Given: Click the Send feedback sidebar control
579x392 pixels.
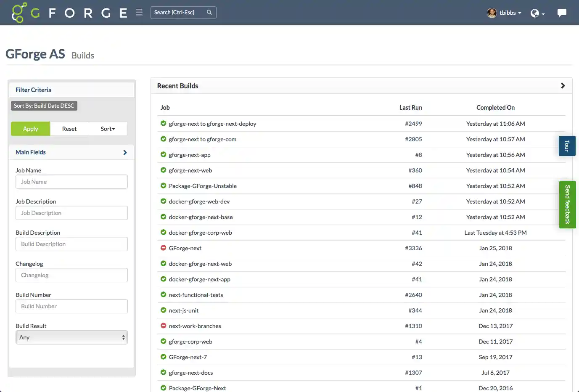Looking at the screenshot, I should (x=567, y=205).
